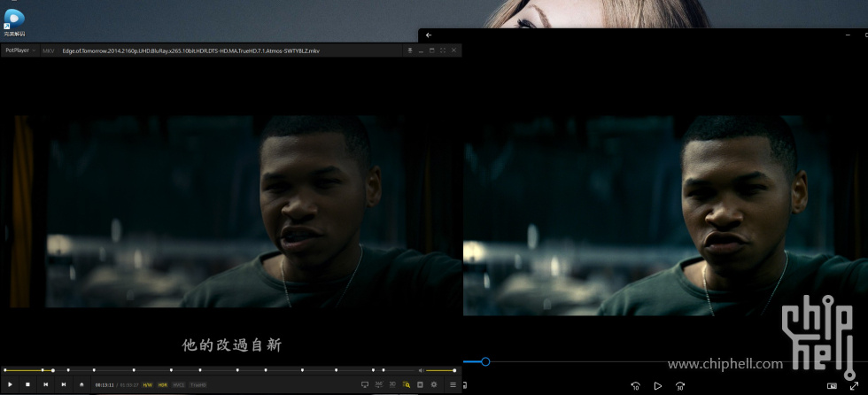Click the right player seek slider knob
Screen dimensions: 868x395
(485, 362)
